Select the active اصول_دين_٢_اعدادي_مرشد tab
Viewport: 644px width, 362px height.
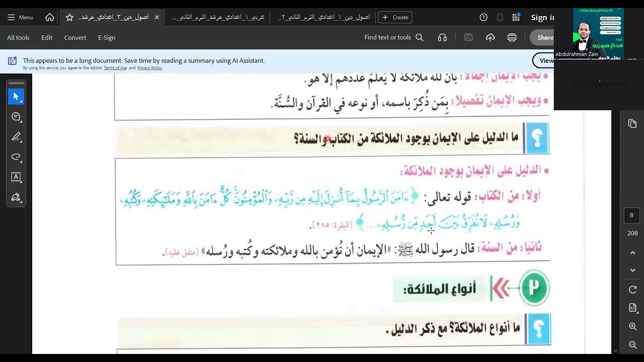click(x=113, y=17)
